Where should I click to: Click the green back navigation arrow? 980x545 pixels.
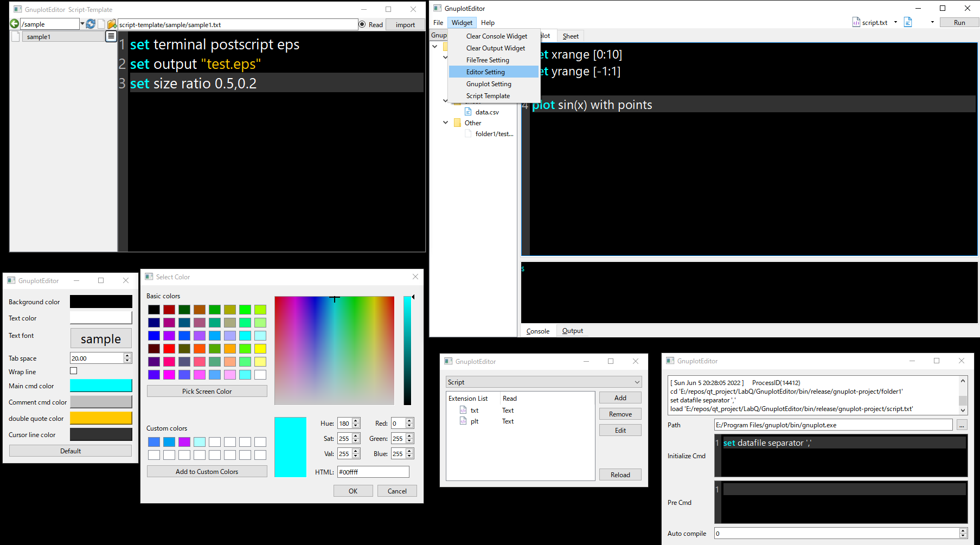click(x=14, y=23)
